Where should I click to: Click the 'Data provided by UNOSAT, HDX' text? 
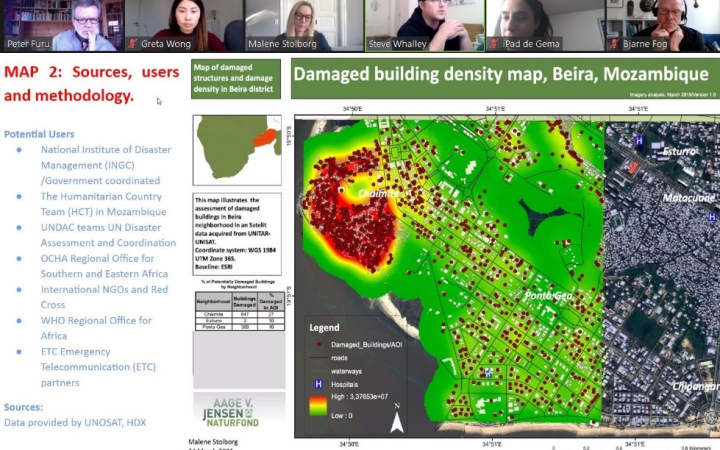(75, 423)
